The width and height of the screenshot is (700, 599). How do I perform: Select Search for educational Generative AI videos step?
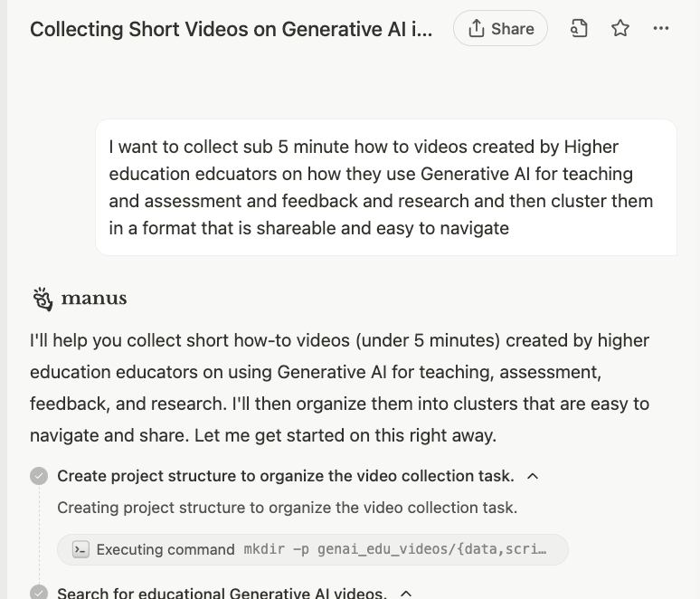222,593
